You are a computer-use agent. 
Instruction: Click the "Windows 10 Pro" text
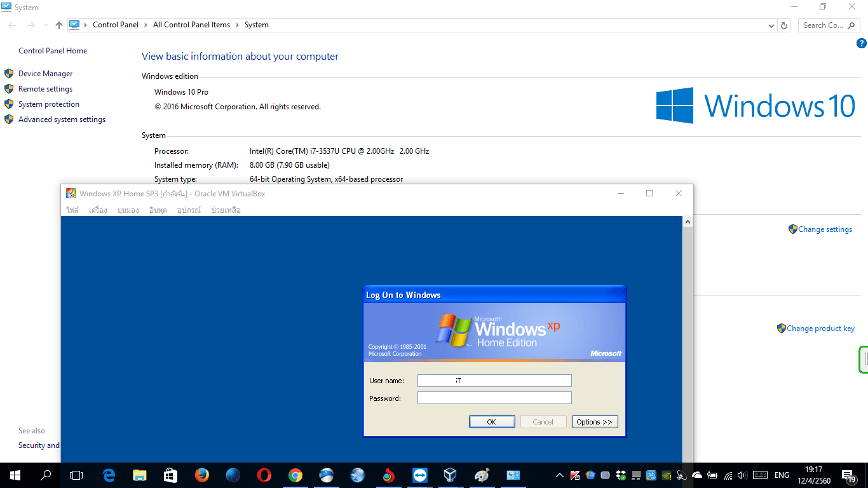click(181, 92)
